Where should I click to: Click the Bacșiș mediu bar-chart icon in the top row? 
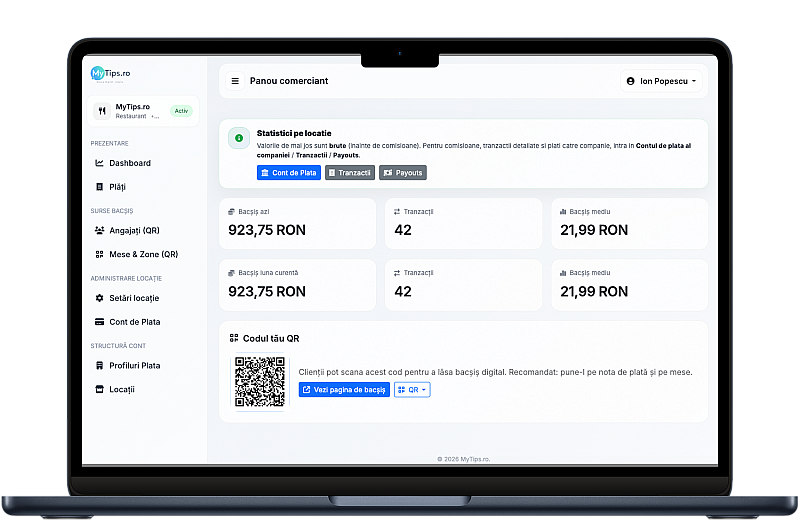pyautogui.click(x=563, y=212)
